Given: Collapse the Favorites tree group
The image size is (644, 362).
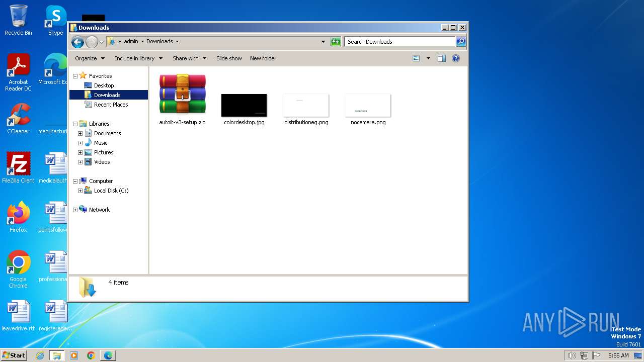Looking at the screenshot, I should 75,76.
